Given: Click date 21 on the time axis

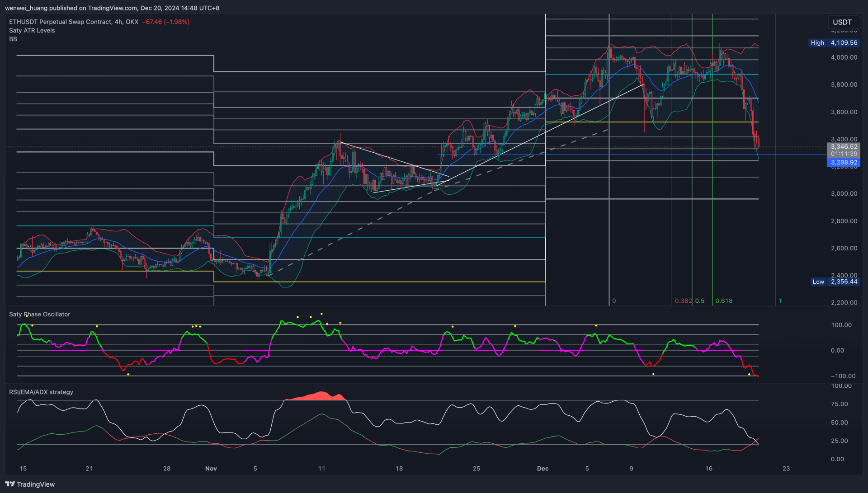Looking at the screenshot, I should tap(89, 469).
